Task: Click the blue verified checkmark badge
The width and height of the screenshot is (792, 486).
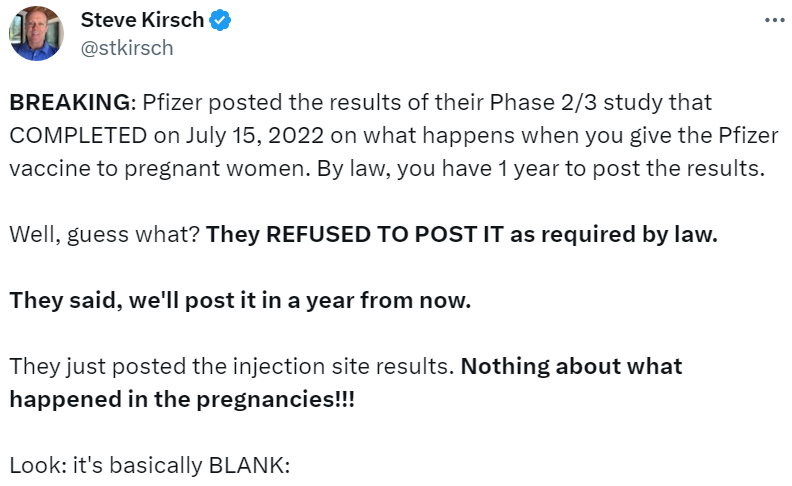Action: pyautogui.click(x=221, y=20)
